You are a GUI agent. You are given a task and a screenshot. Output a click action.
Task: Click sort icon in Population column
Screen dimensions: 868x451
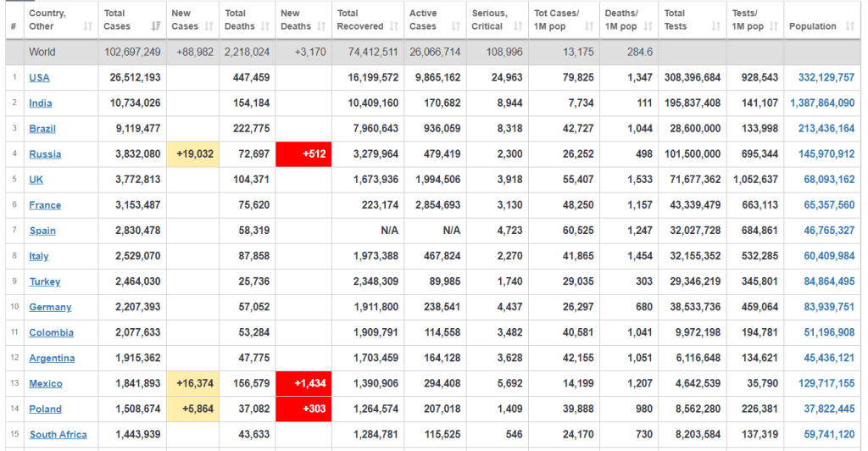pyautogui.click(x=850, y=27)
